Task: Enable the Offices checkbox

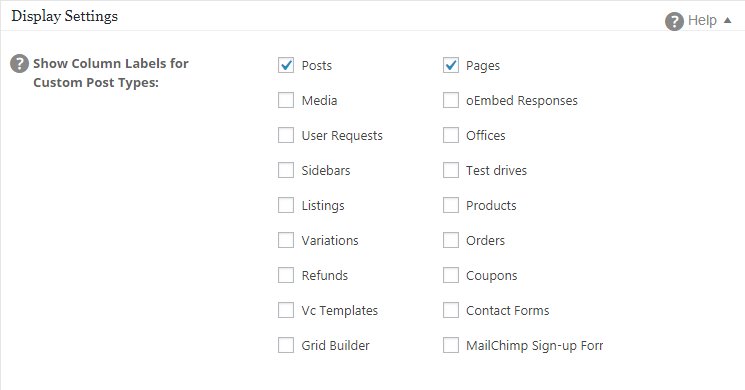Action: pyautogui.click(x=451, y=135)
